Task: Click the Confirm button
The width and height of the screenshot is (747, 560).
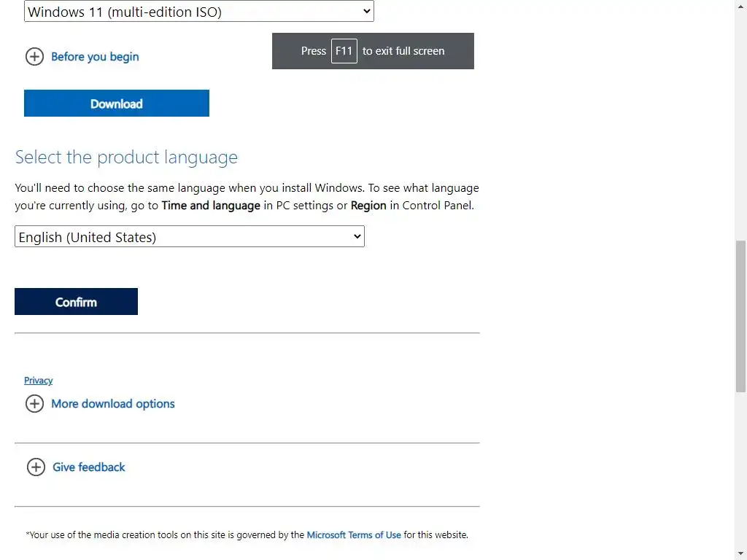Action: (x=76, y=301)
